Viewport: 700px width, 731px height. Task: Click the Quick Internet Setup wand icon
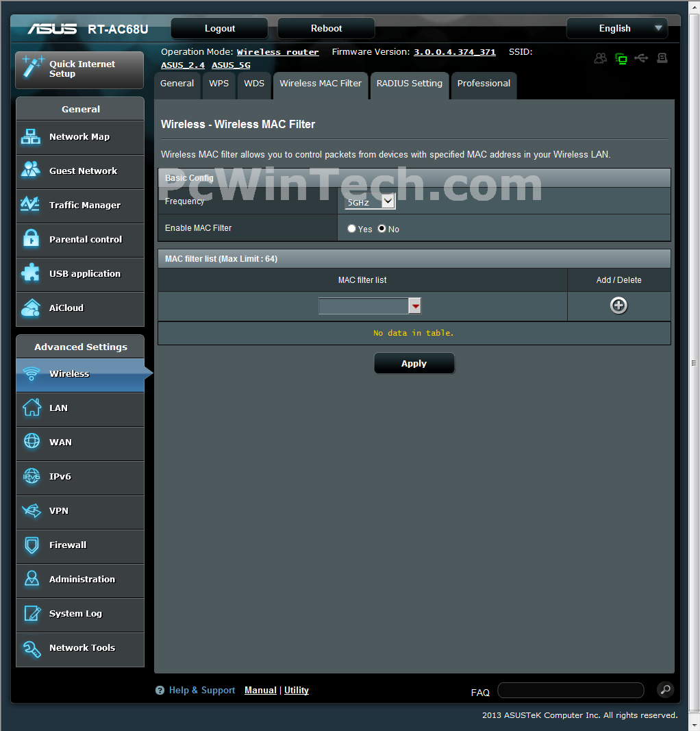33,66
